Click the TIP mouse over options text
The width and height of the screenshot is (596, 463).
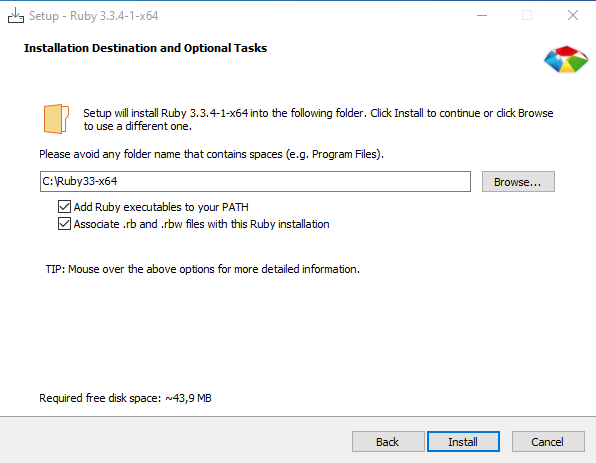point(203,269)
